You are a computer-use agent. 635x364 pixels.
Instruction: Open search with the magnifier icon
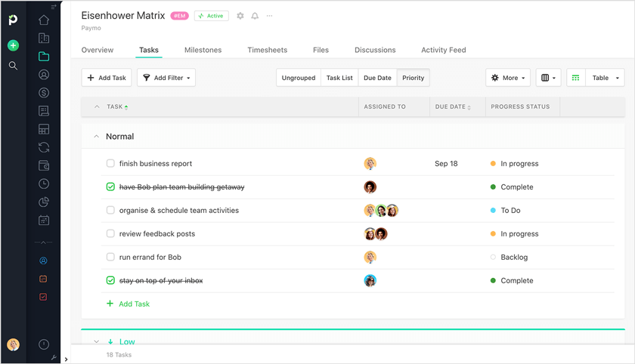pos(13,66)
